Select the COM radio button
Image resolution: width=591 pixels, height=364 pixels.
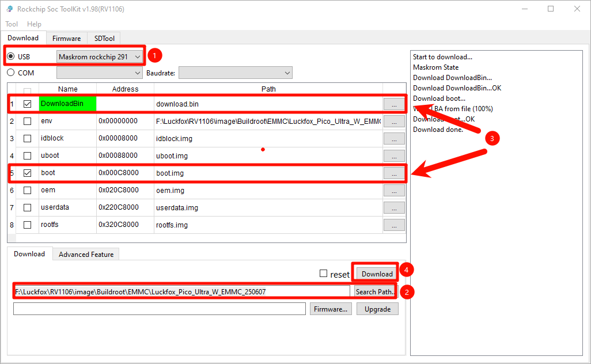click(x=11, y=73)
